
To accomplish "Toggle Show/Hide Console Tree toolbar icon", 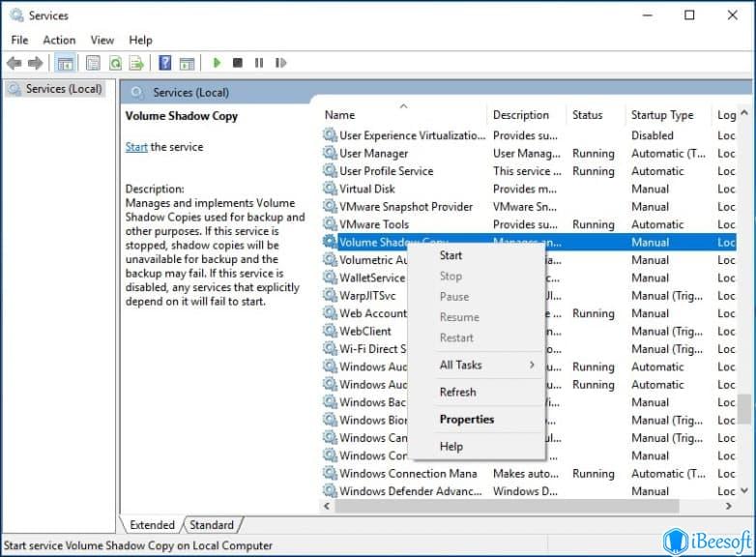I will (x=65, y=63).
